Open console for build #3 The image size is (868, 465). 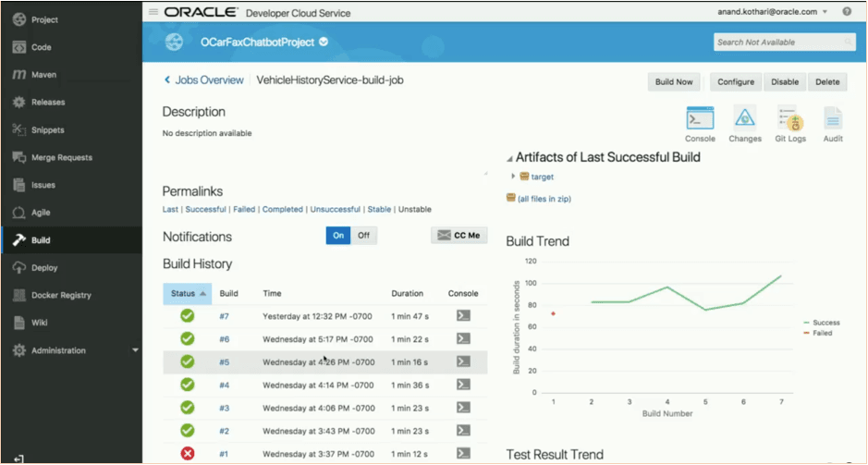[463, 408]
